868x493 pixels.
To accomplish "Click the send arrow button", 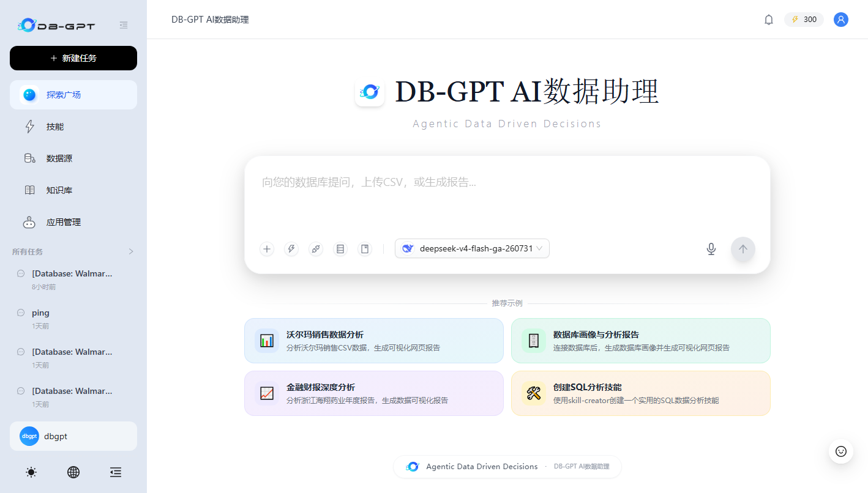I will (743, 249).
